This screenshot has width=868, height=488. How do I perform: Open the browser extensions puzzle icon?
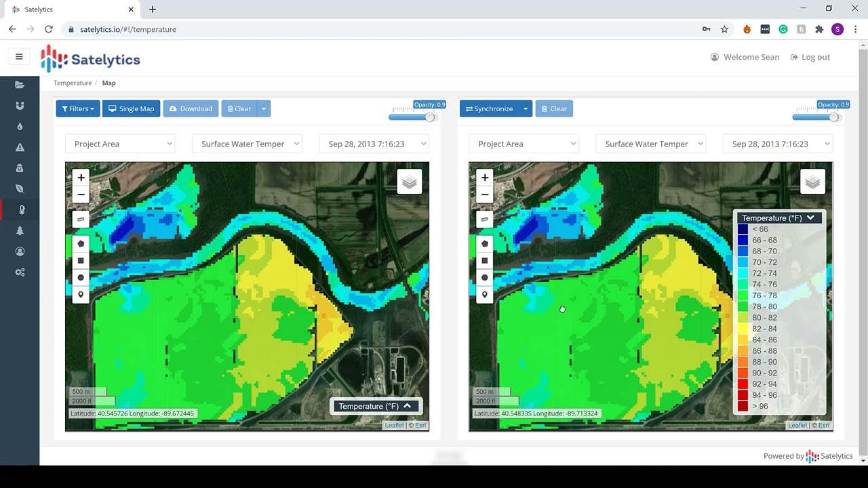(x=819, y=29)
